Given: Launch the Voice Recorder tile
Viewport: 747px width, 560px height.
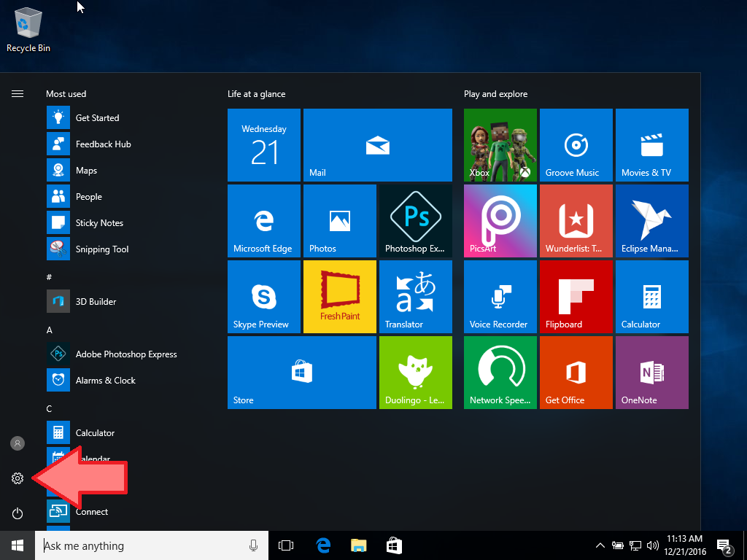Looking at the screenshot, I should pos(500,297).
